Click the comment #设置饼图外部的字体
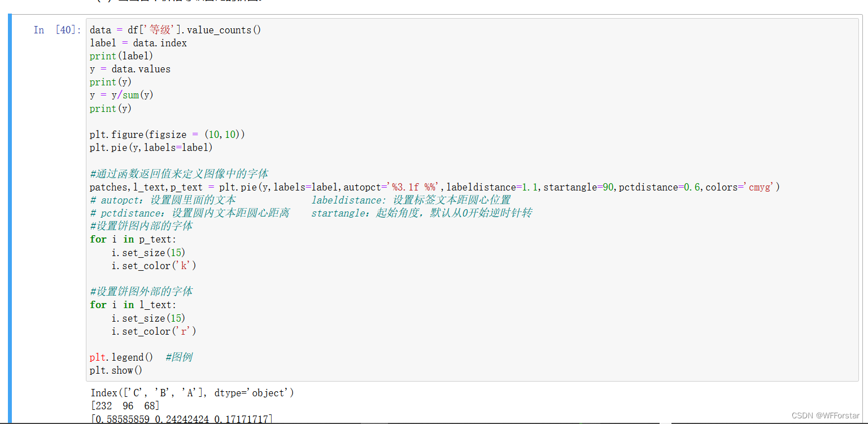868x424 pixels. pos(141,291)
